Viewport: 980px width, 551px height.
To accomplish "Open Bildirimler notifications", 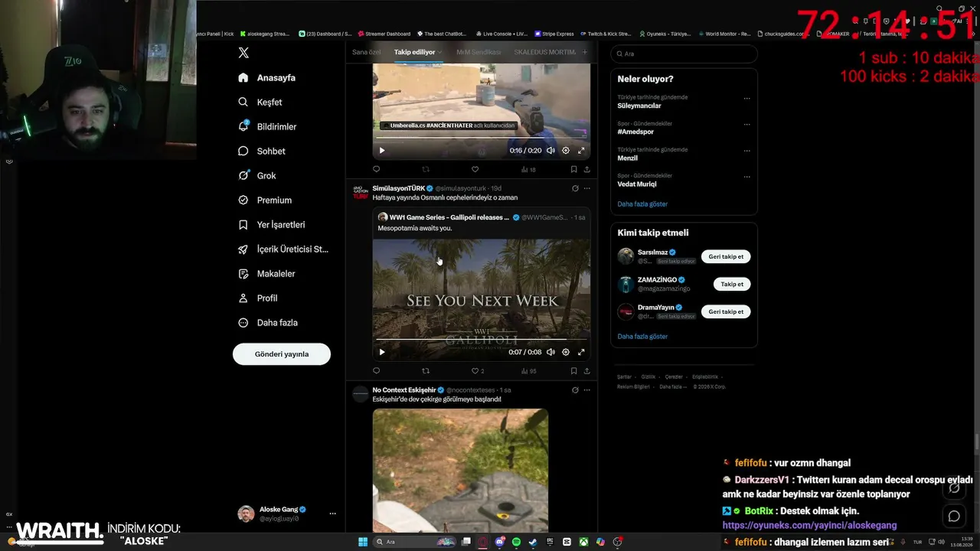I will coord(267,126).
